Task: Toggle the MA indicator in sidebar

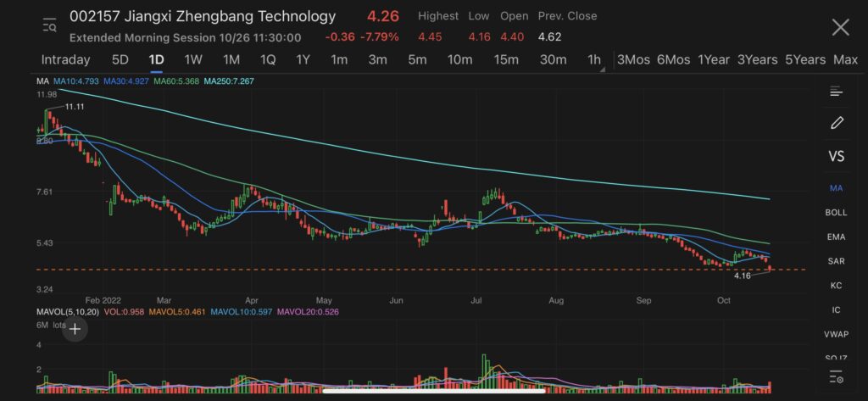Action: pos(836,188)
